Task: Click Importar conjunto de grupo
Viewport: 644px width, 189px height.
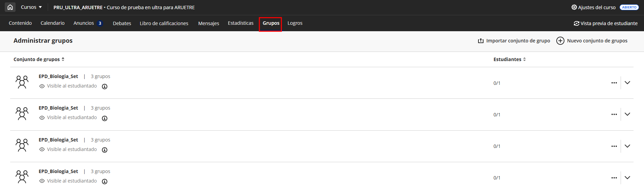Action: [514, 41]
